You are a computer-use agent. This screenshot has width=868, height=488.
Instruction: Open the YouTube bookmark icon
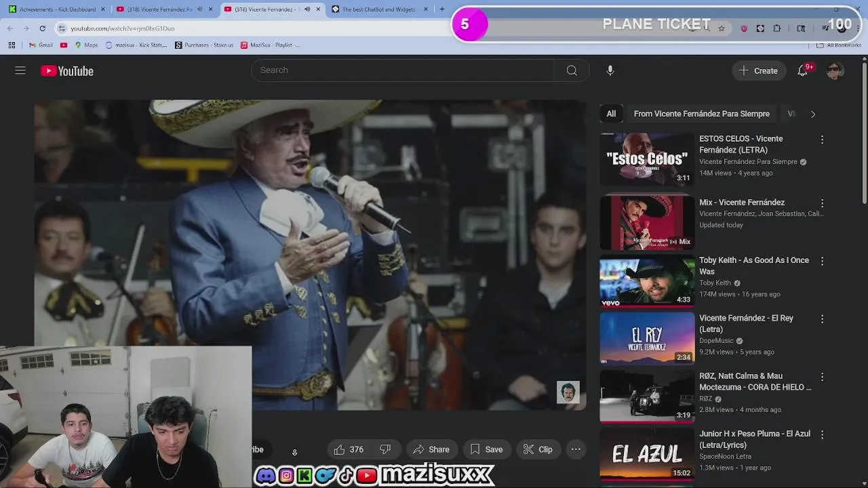click(64, 45)
